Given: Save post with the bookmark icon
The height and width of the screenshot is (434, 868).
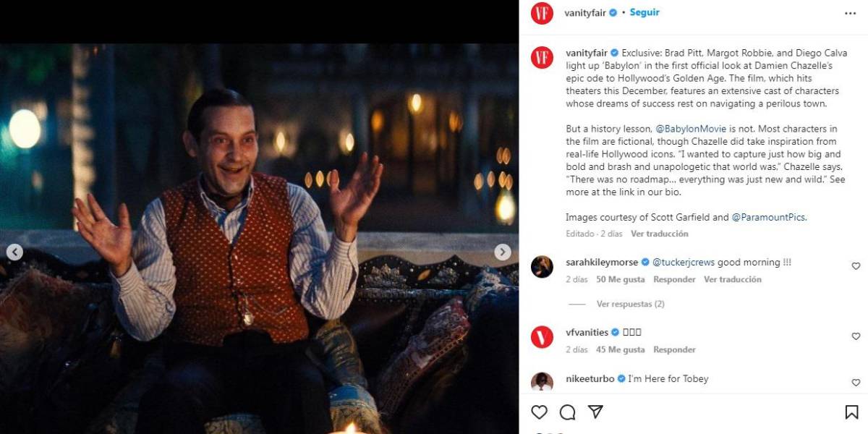Looking at the screenshot, I should (851, 412).
